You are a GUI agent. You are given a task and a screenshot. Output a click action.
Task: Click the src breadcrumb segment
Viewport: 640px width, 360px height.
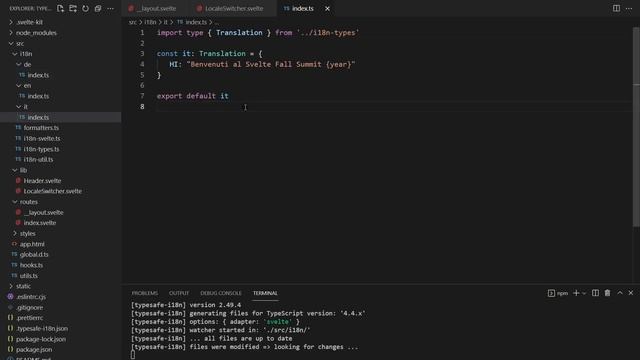click(x=133, y=22)
